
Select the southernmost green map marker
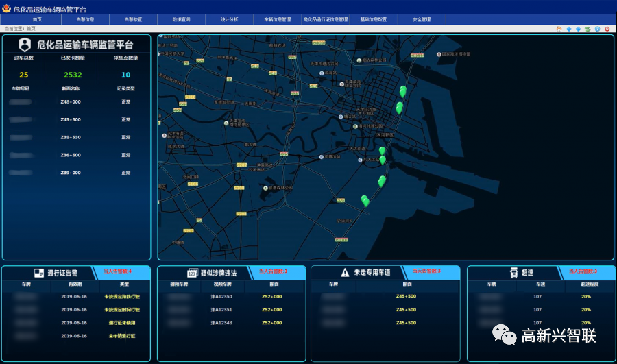point(365,201)
